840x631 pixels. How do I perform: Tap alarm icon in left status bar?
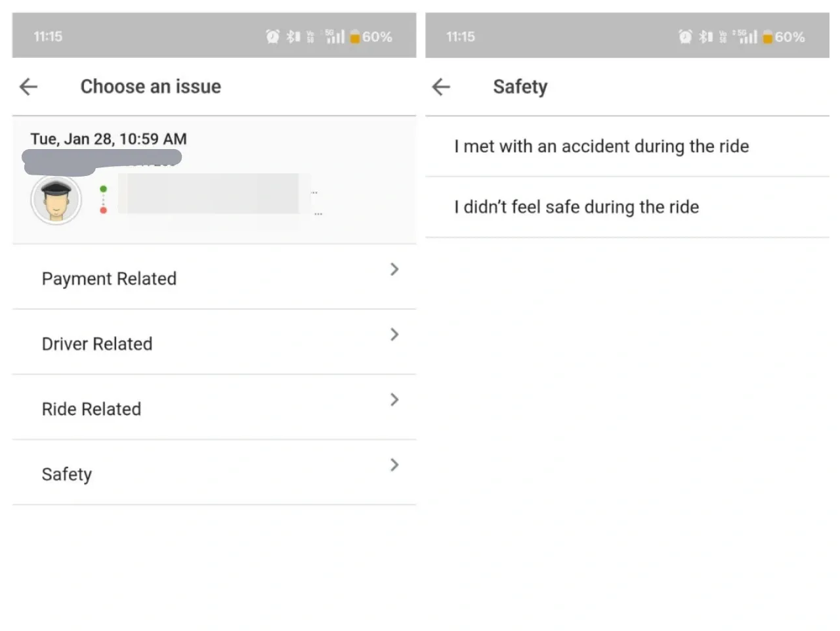pyautogui.click(x=272, y=37)
